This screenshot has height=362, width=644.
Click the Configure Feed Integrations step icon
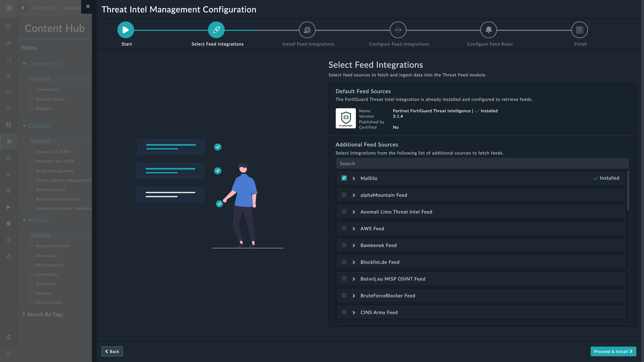click(398, 30)
